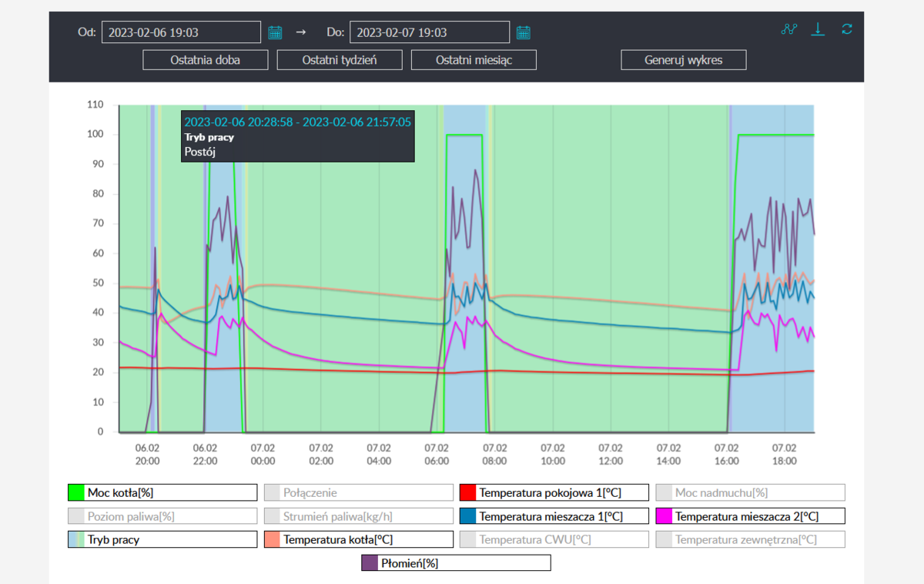Click the chart line-type icon in the header

(788, 29)
